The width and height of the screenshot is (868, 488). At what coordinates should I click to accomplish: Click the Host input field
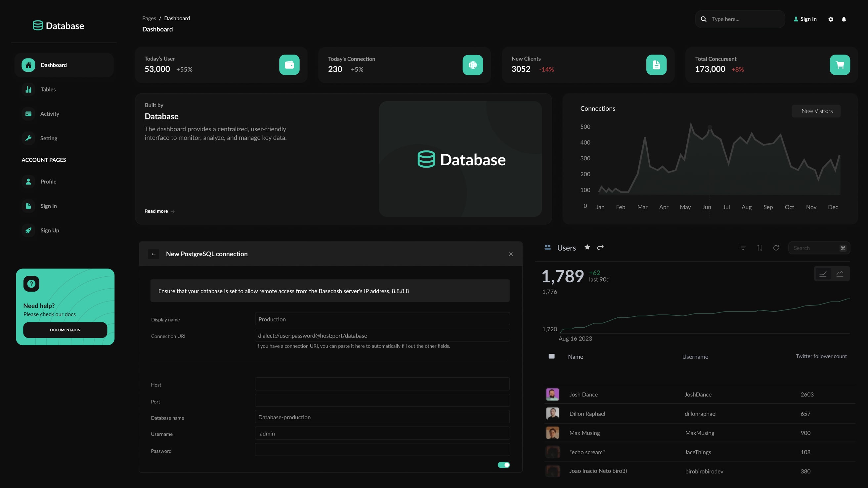click(x=382, y=384)
